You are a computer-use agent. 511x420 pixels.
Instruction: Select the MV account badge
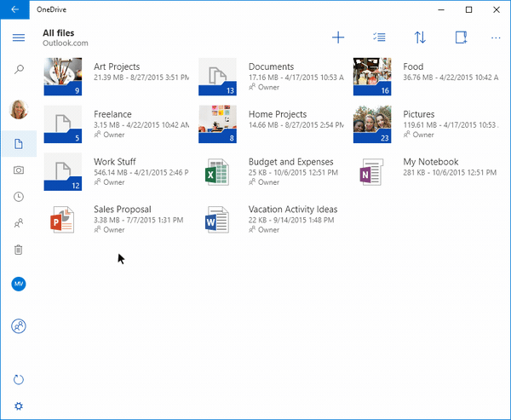pyautogui.click(x=18, y=285)
